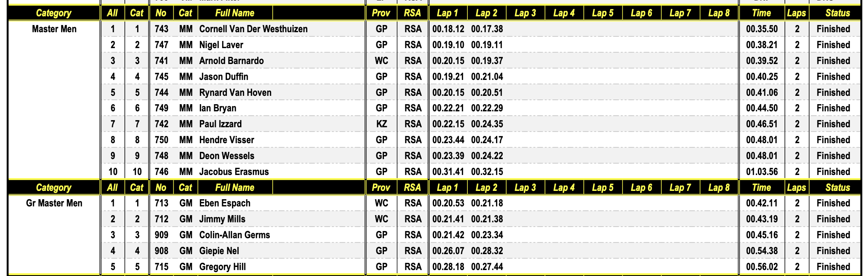Viewport: 868px width, 276px height.
Task: Click Rynard Van Hoven's total time 00.41.06
Action: coord(761,93)
